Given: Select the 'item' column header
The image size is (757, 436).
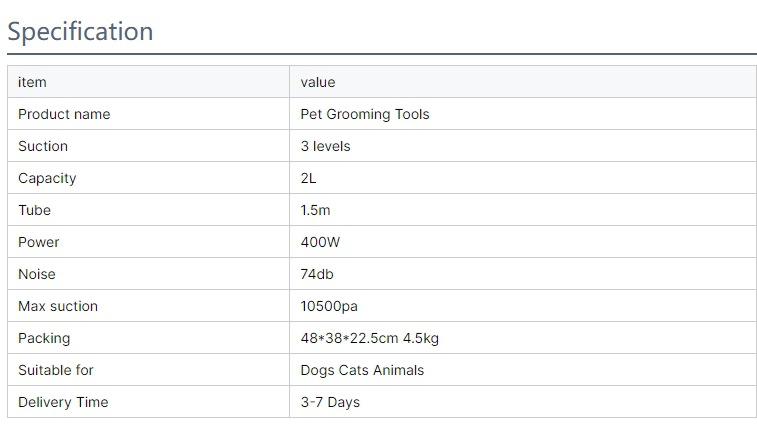Looking at the screenshot, I should click(33, 82).
